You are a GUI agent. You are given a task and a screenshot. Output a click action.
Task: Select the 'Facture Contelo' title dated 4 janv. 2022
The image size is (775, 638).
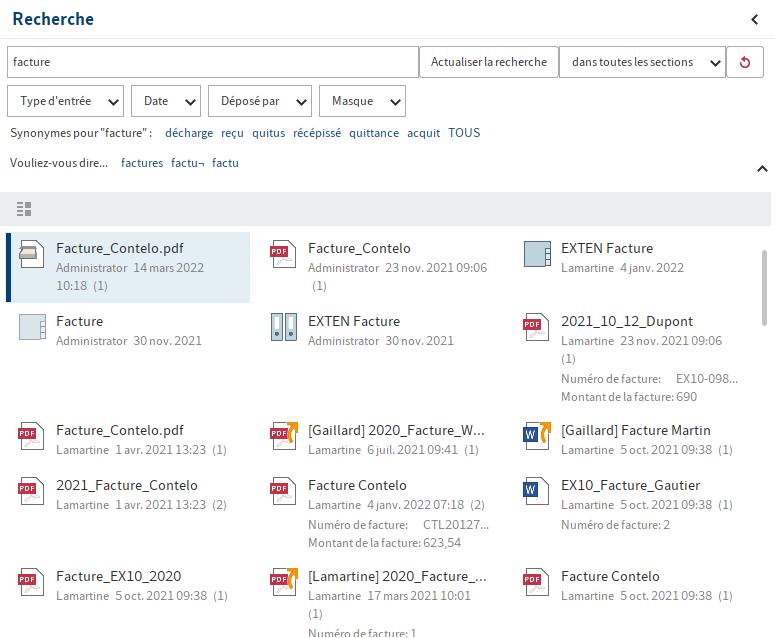point(357,485)
